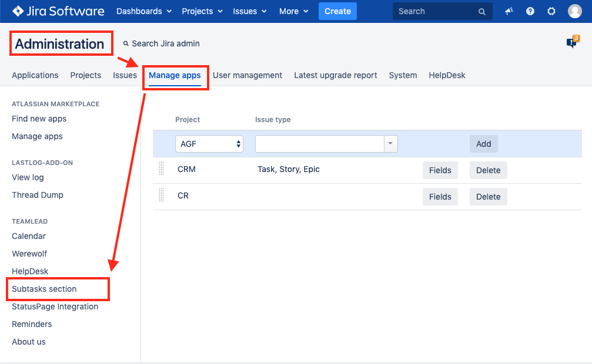
Task: Expand the Issue type dropdown arrow
Action: point(390,144)
